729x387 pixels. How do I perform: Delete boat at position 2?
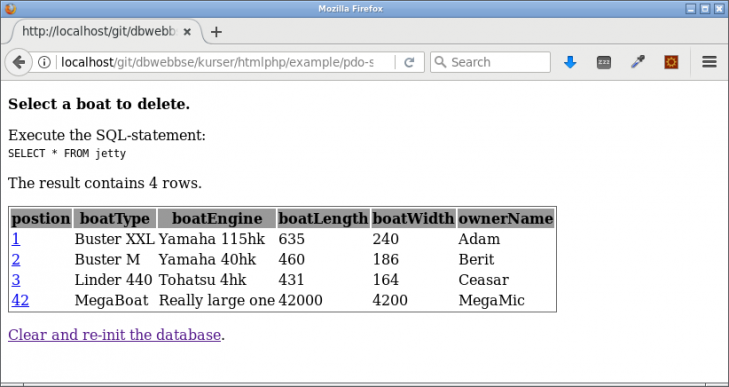pyautogui.click(x=16, y=259)
